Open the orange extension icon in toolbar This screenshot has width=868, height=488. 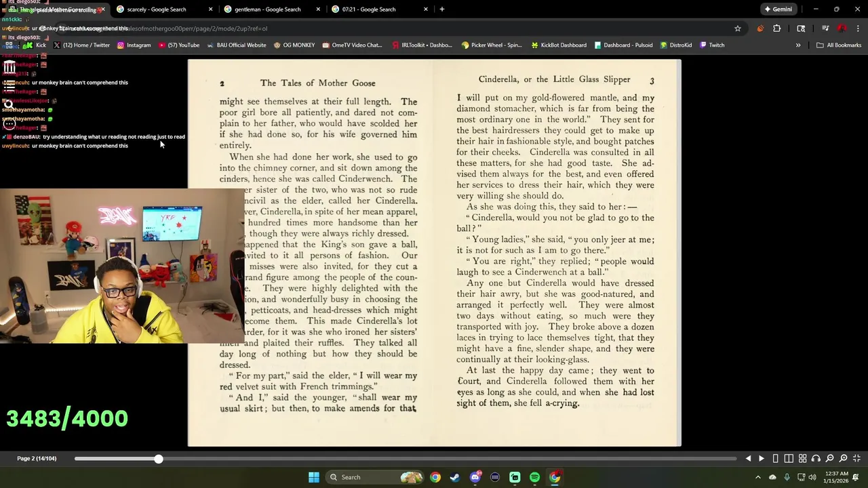(x=759, y=28)
